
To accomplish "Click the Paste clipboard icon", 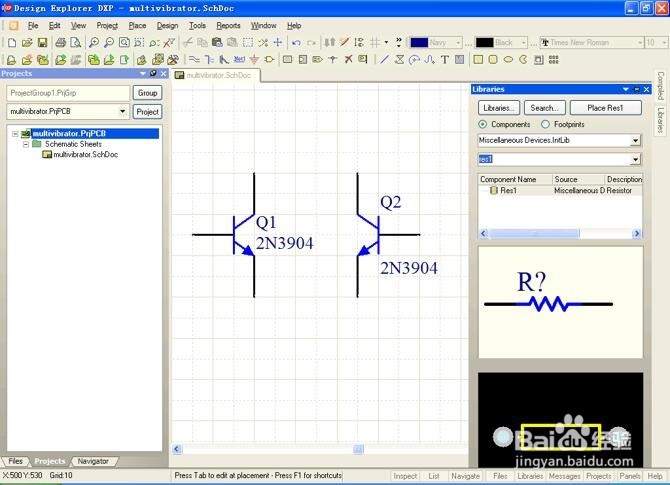I will tap(217, 42).
